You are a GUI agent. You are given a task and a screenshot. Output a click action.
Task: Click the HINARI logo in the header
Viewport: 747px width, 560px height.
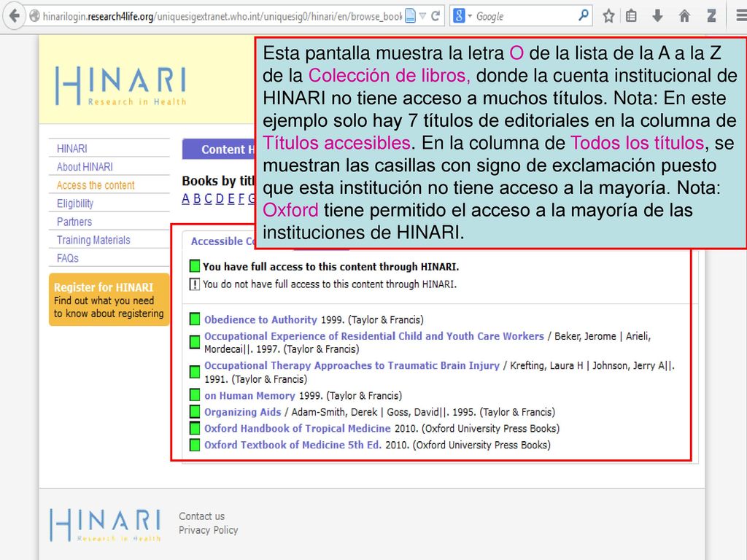coord(120,86)
